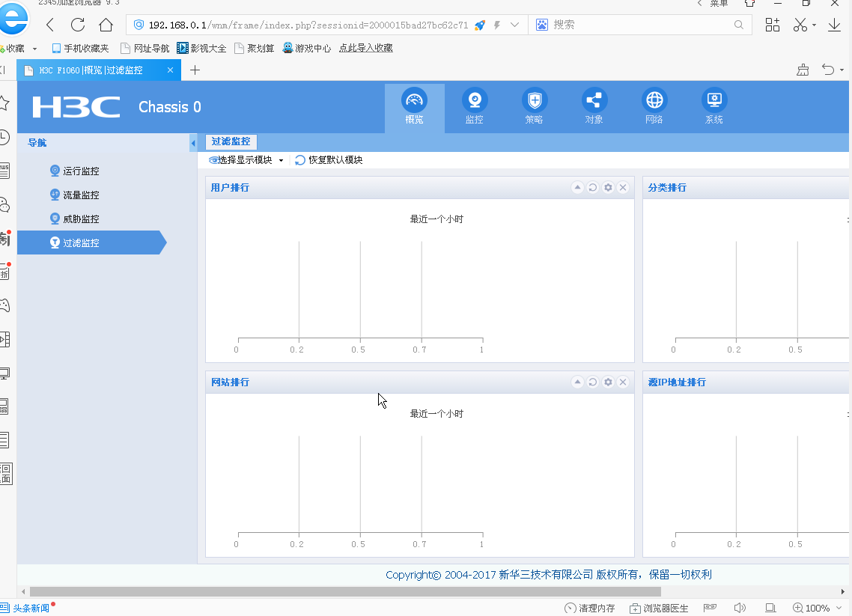
Task: Open 网址导航 bookmark
Action: (145, 49)
